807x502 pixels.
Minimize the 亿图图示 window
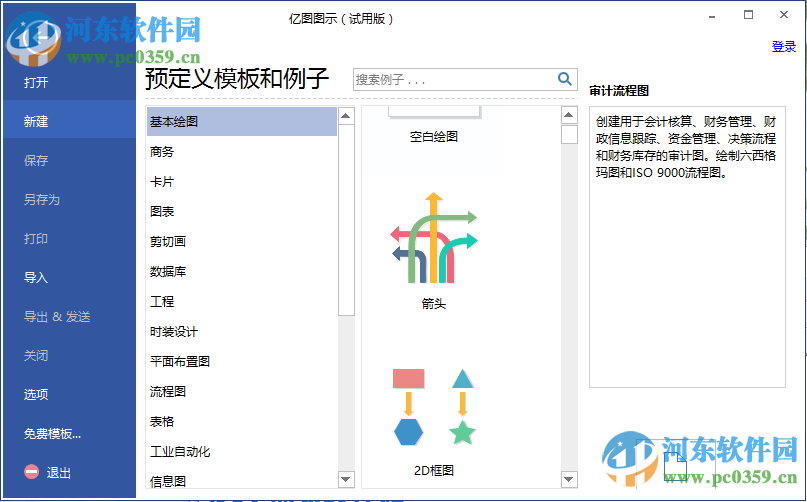pyautogui.click(x=712, y=16)
